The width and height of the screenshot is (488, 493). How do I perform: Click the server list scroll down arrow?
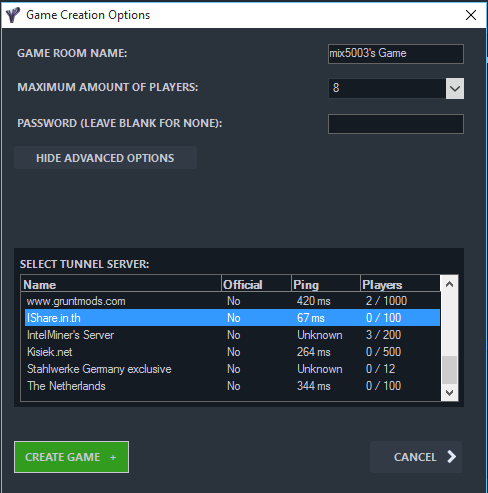click(449, 392)
